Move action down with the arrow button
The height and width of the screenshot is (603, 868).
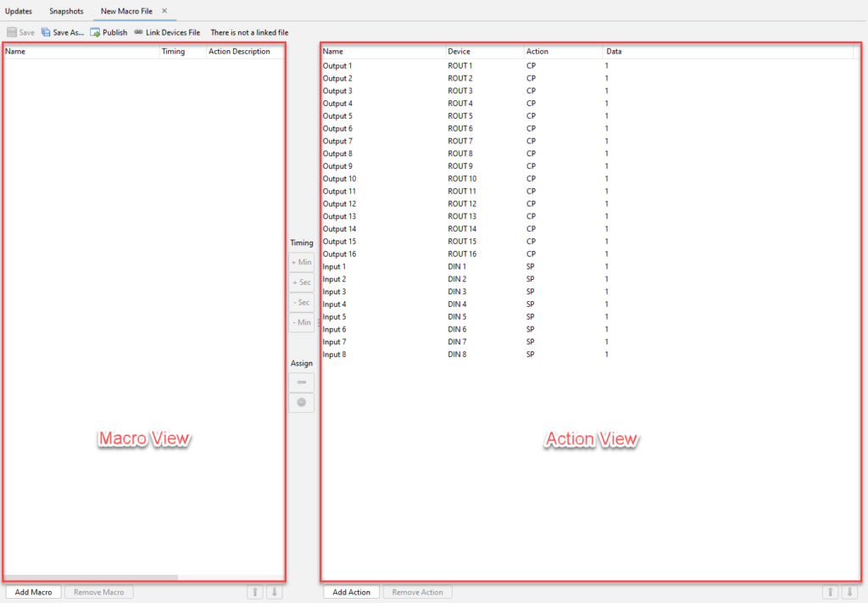tap(849, 592)
